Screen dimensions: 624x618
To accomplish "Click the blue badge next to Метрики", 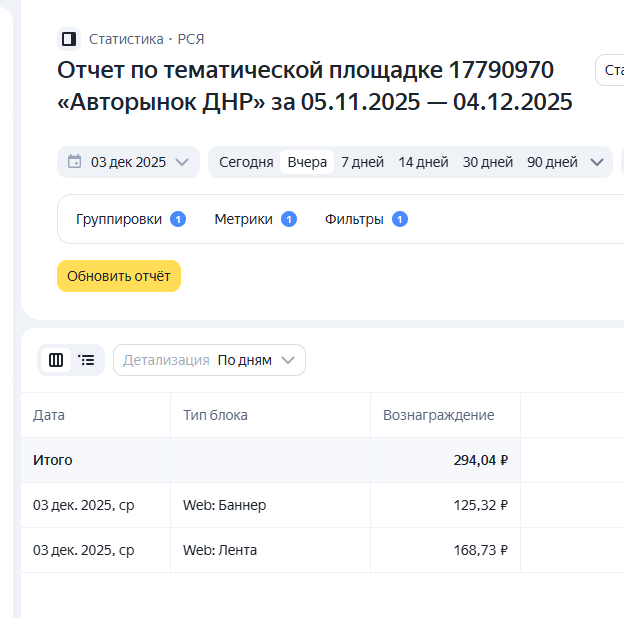I will 289,219.
